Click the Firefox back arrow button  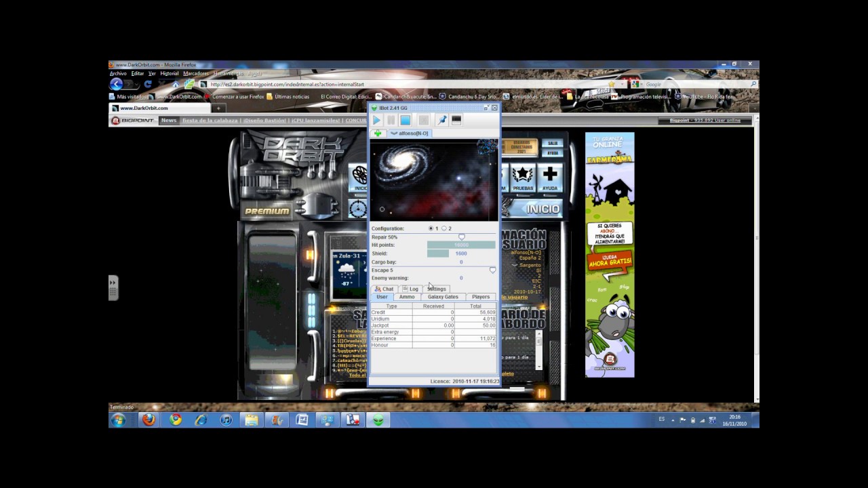[x=117, y=84]
